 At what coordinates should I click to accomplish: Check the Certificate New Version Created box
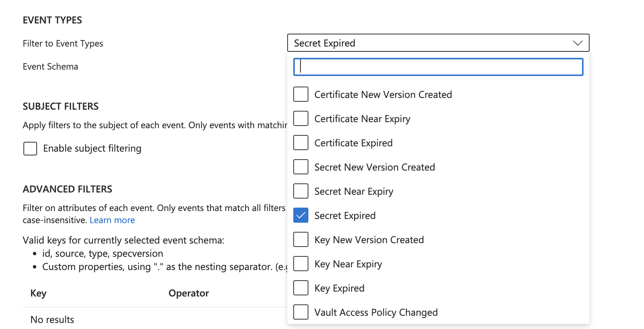[301, 94]
